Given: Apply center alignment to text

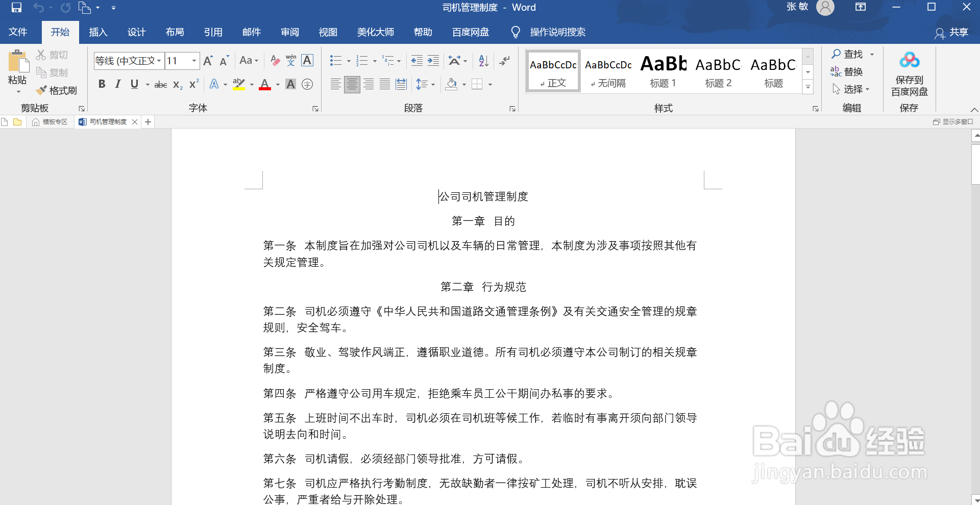Looking at the screenshot, I should (352, 84).
